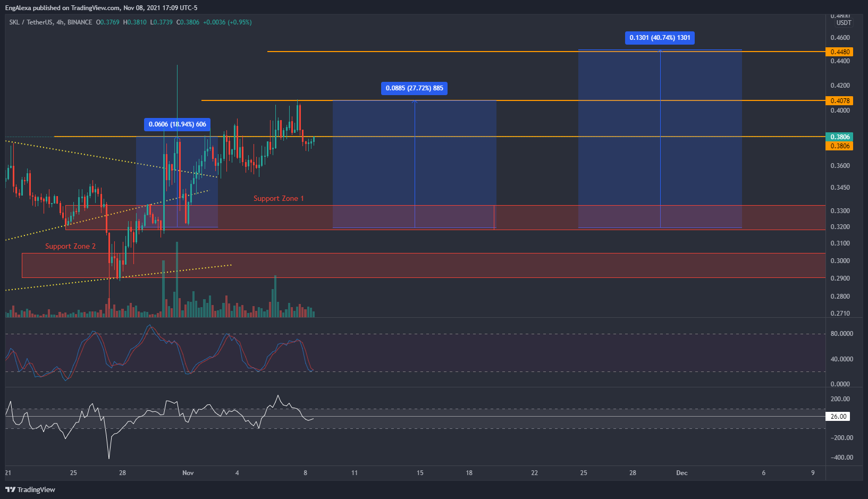868x499 pixels.
Task: Click the SKL / TetherUS symbol title
Action: pos(31,22)
